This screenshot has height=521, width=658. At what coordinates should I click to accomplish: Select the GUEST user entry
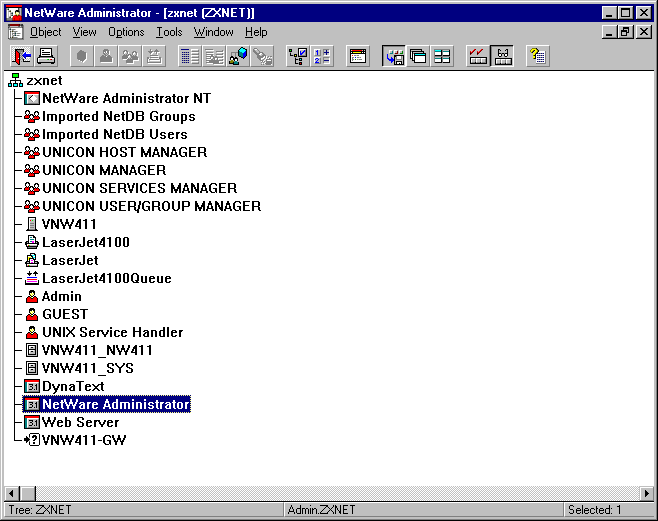[65, 314]
